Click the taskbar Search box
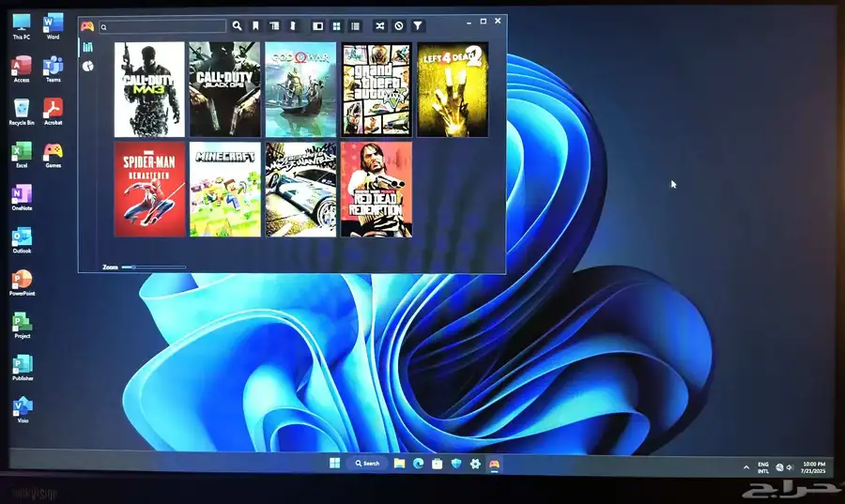The height and width of the screenshot is (504, 845). coord(367,463)
